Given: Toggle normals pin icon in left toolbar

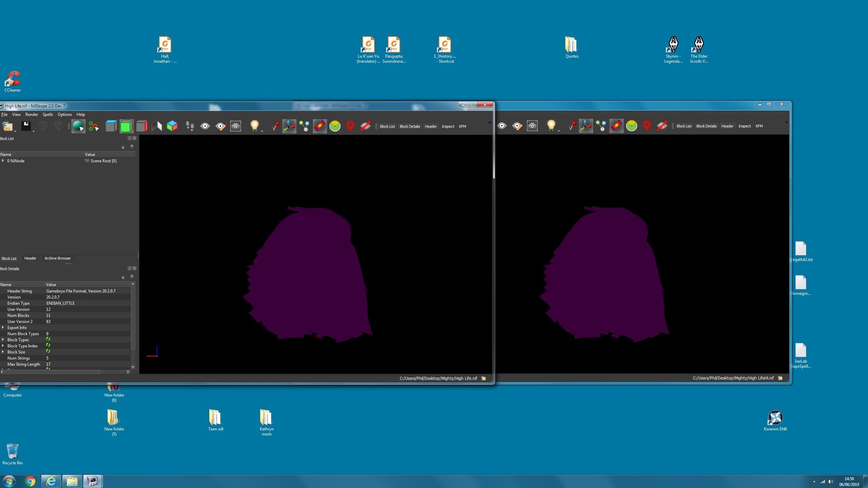Looking at the screenshot, I should [x=275, y=126].
